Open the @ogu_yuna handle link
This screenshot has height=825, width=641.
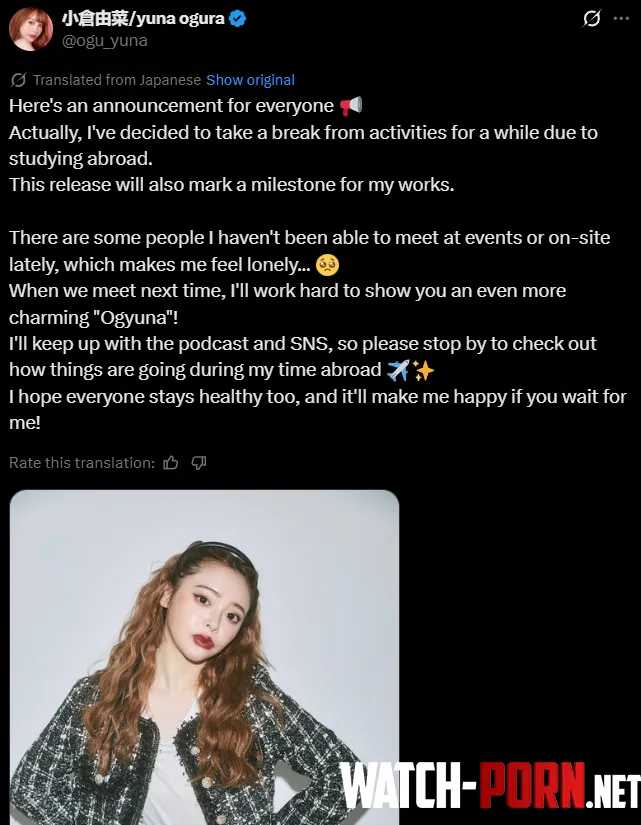(105, 40)
